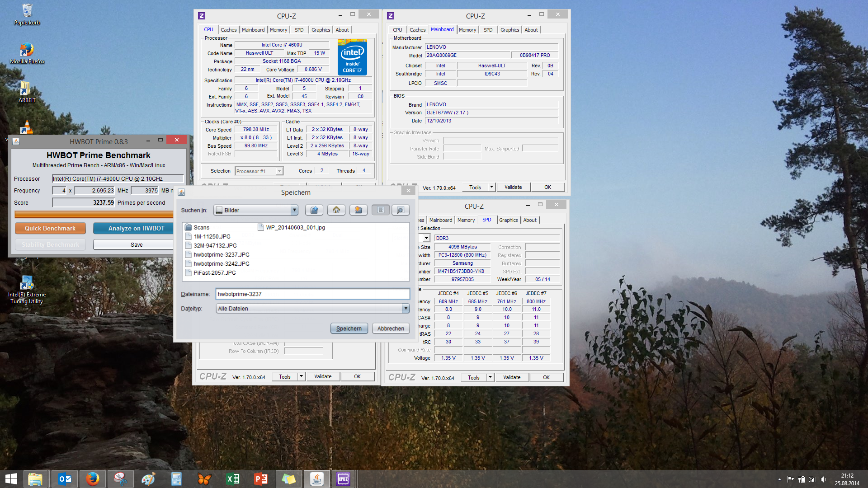Switch to details view in Speichern dialog
The image size is (868, 488).
tap(400, 210)
